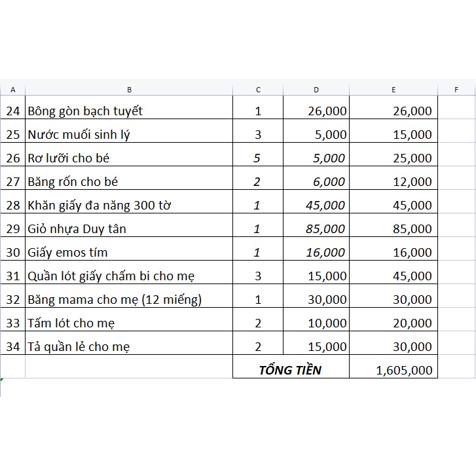Click number 24 in column A
This screenshot has width=476, height=476.
13,111
